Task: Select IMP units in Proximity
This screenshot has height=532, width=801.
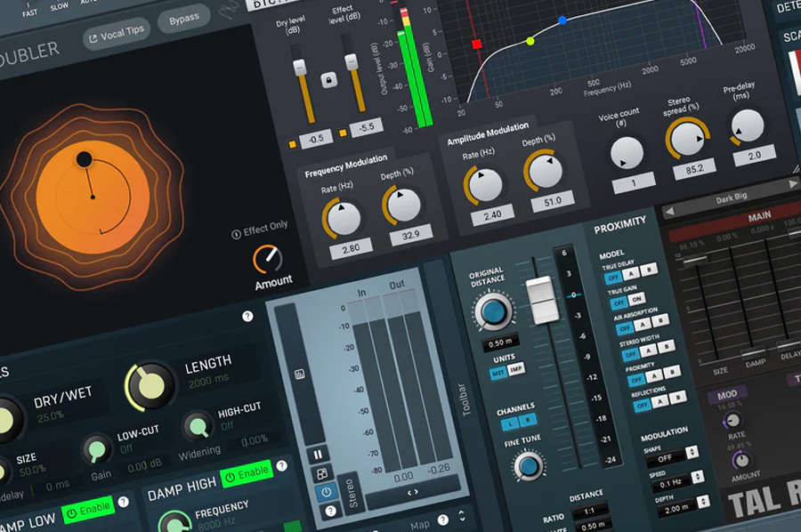Action: (x=516, y=368)
